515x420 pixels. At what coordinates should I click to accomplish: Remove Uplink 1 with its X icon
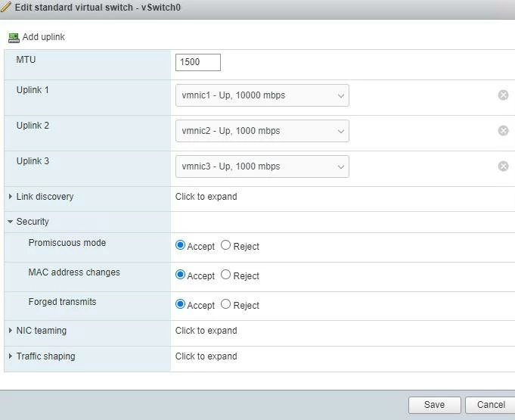[503, 95]
